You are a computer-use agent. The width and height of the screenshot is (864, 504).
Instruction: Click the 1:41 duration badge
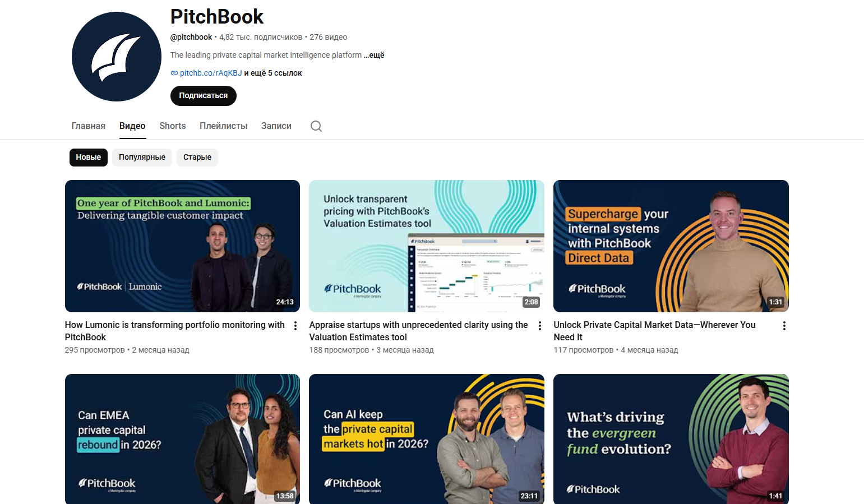pos(775,496)
